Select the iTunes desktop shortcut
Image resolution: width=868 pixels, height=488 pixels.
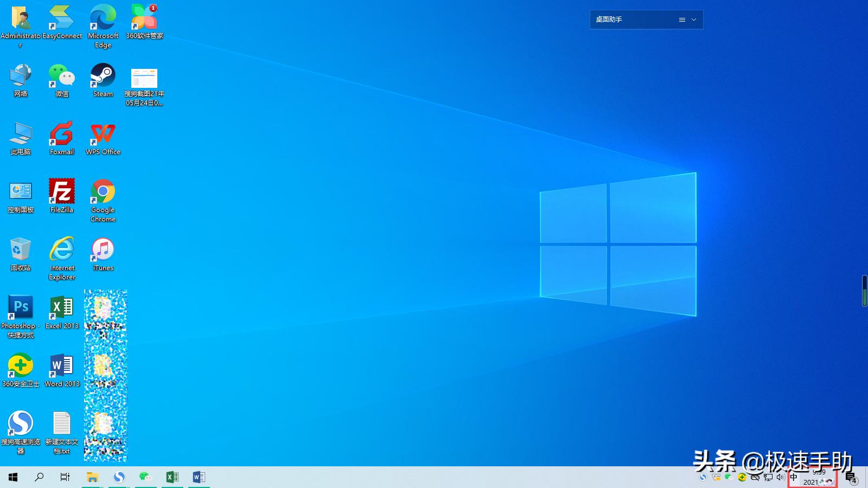pos(103,250)
